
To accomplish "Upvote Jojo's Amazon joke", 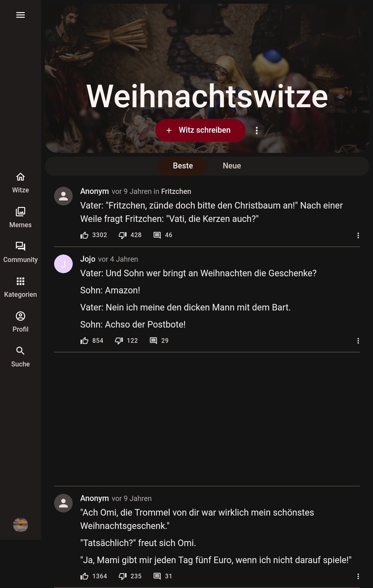I will coord(85,341).
